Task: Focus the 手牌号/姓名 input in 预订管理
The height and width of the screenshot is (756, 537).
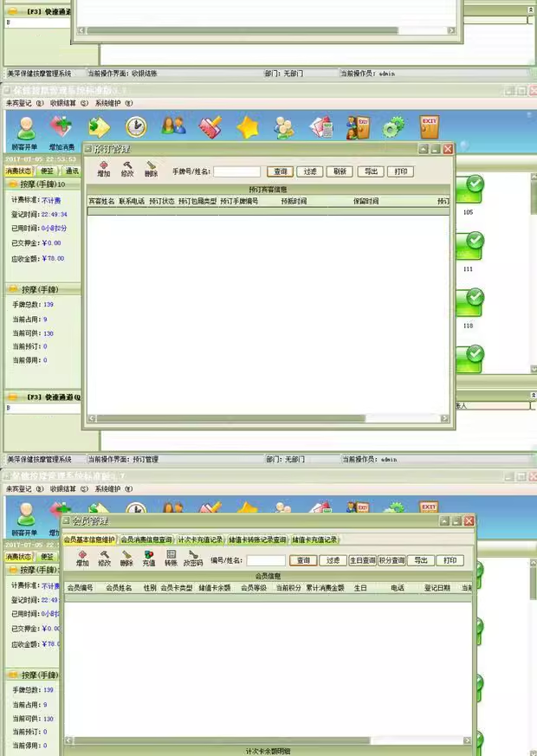Action: 236,171
